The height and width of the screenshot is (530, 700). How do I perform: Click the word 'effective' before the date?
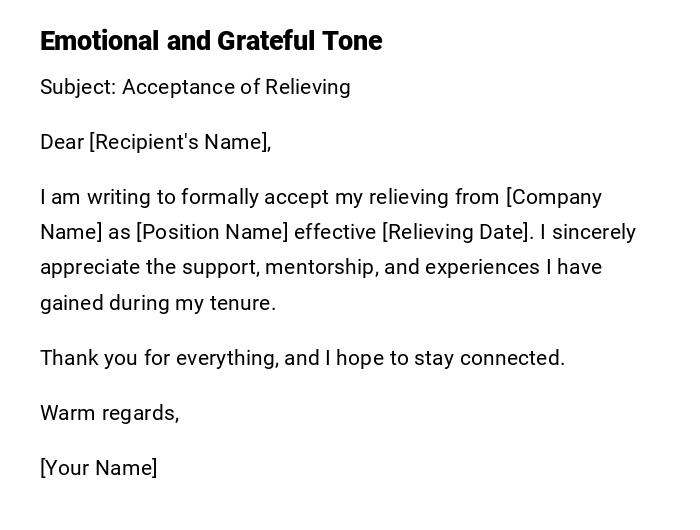coord(335,232)
